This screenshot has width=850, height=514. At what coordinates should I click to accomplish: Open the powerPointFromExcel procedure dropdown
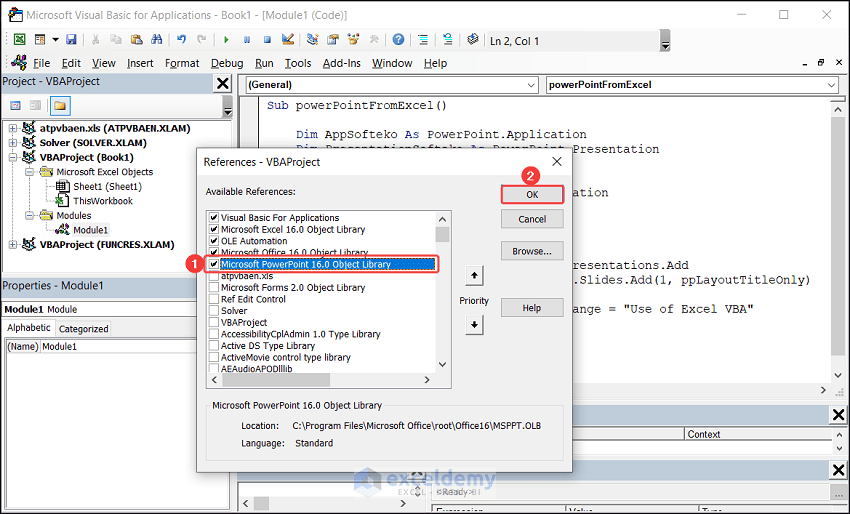pyautogui.click(x=831, y=85)
